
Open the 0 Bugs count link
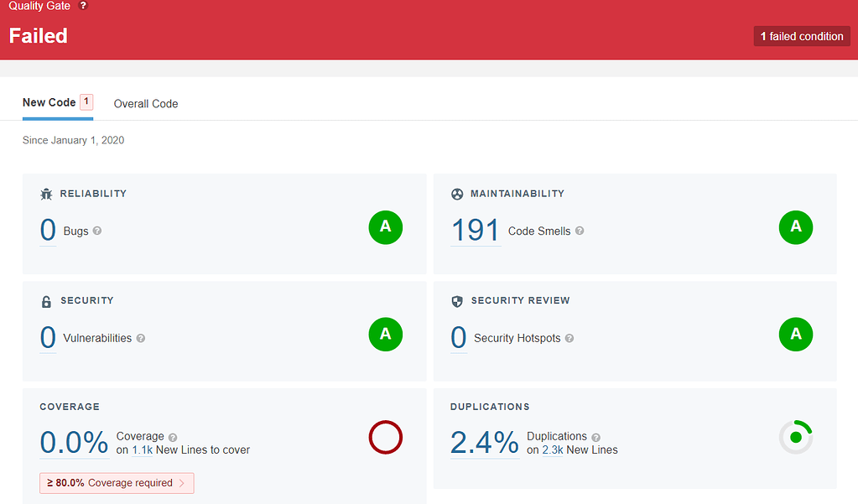[48, 231]
